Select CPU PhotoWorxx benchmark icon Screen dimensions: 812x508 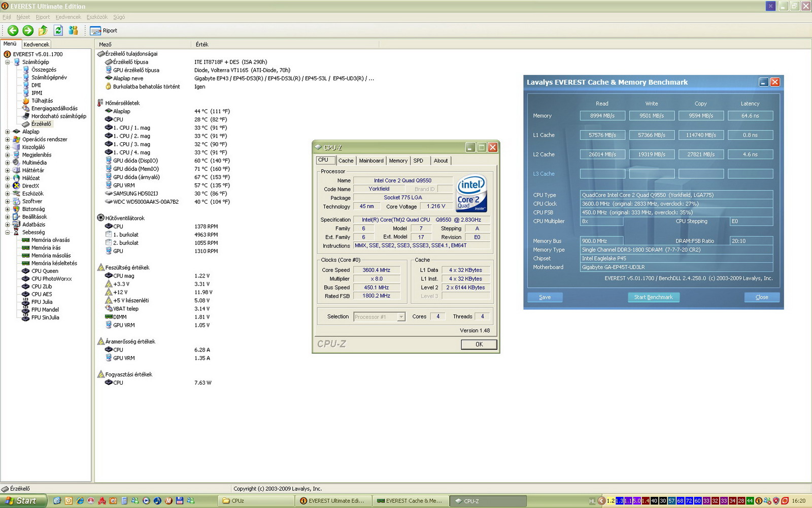[25, 278]
